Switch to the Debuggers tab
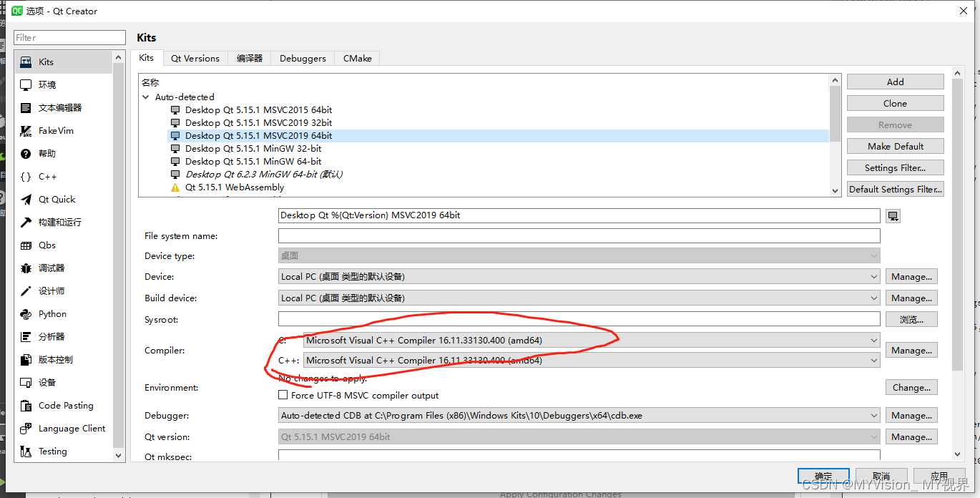Viewport: 980px width, 498px height. tap(303, 59)
